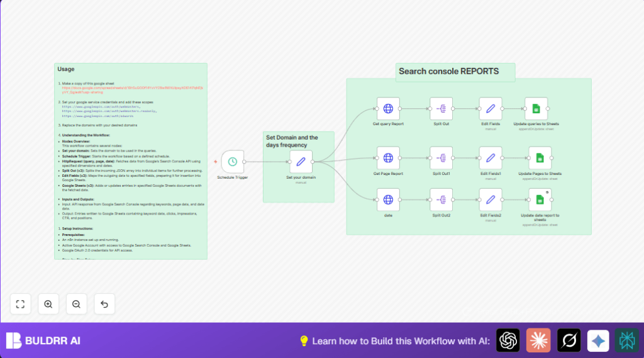Open the Get Page Report HTTP node

(388, 158)
